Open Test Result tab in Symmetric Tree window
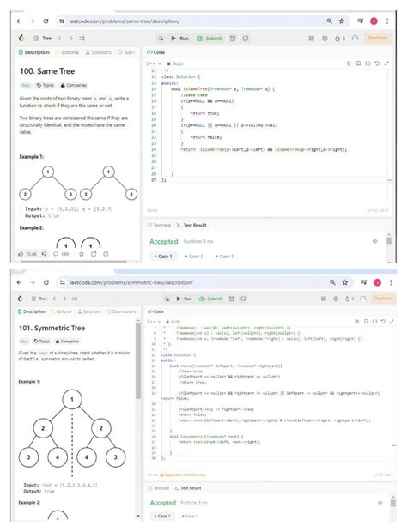 tap(188, 488)
